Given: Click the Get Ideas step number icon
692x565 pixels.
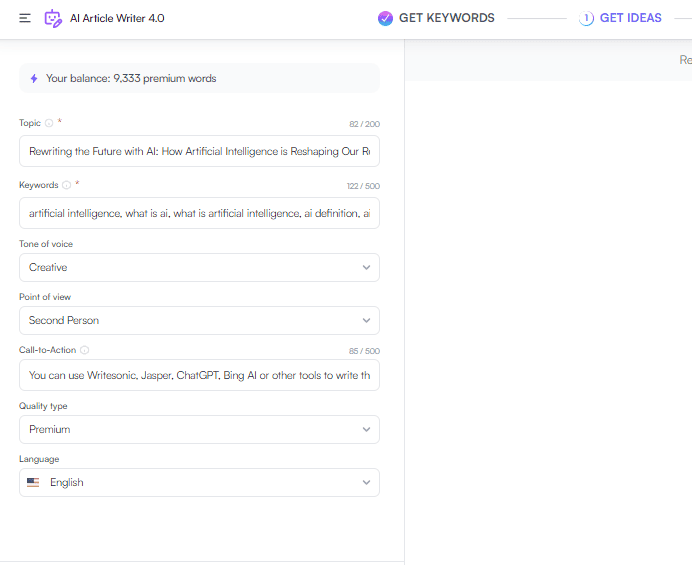Looking at the screenshot, I should [x=586, y=18].
